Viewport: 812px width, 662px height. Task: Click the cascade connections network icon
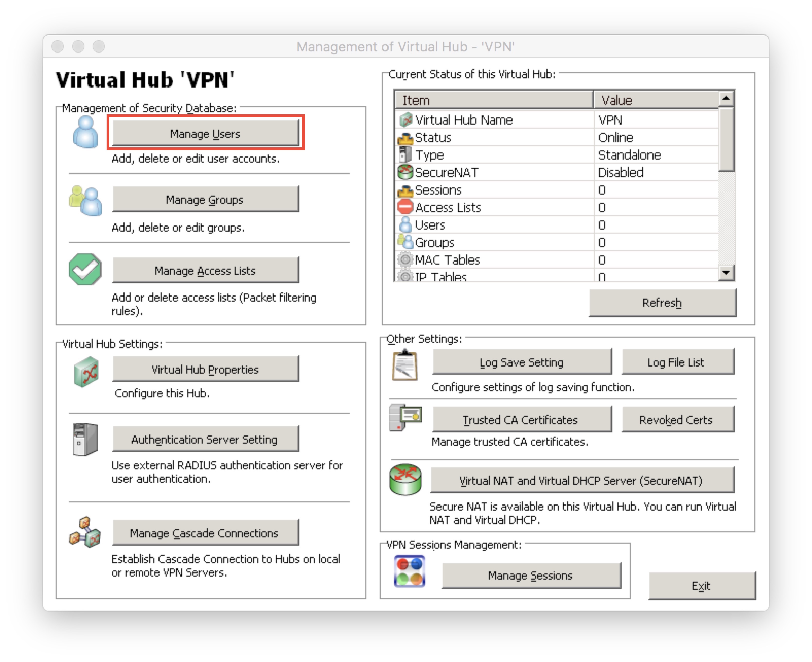(x=85, y=532)
